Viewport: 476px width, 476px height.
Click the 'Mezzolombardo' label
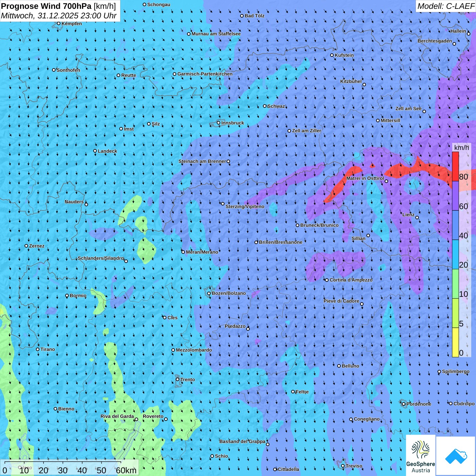[194, 350]
